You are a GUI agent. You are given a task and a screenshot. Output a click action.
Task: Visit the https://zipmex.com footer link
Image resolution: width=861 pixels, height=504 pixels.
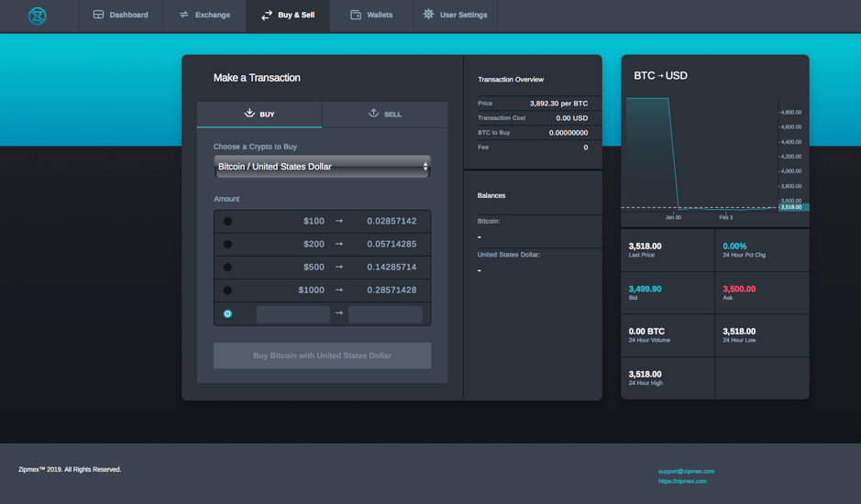pyautogui.click(x=682, y=481)
